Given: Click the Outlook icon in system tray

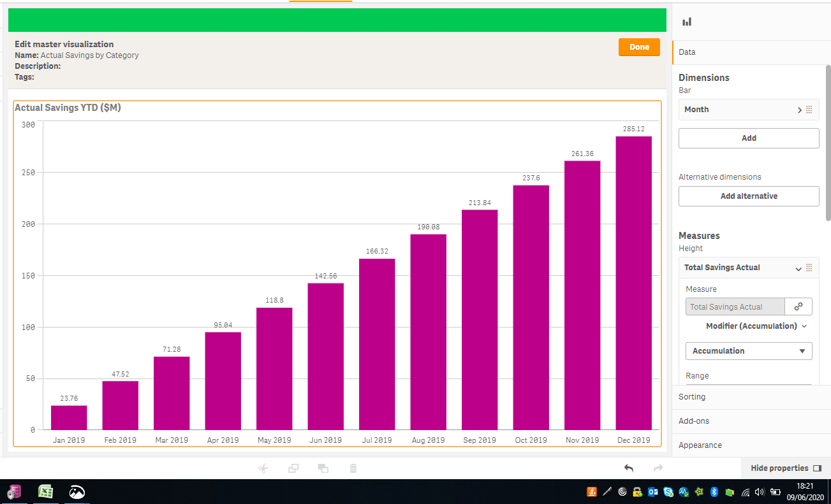Looking at the screenshot, I should click(x=652, y=492).
